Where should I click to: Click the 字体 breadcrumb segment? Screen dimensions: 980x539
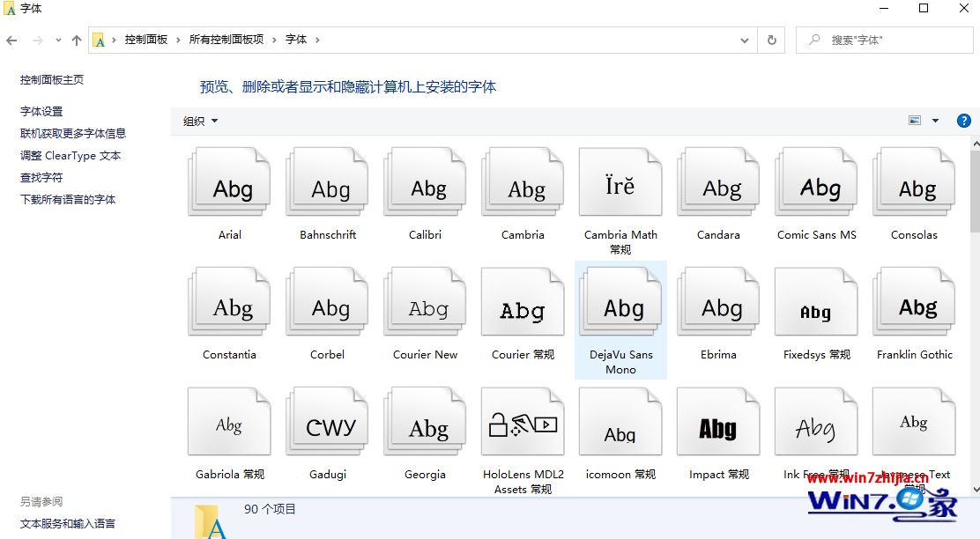tap(296, 40)
